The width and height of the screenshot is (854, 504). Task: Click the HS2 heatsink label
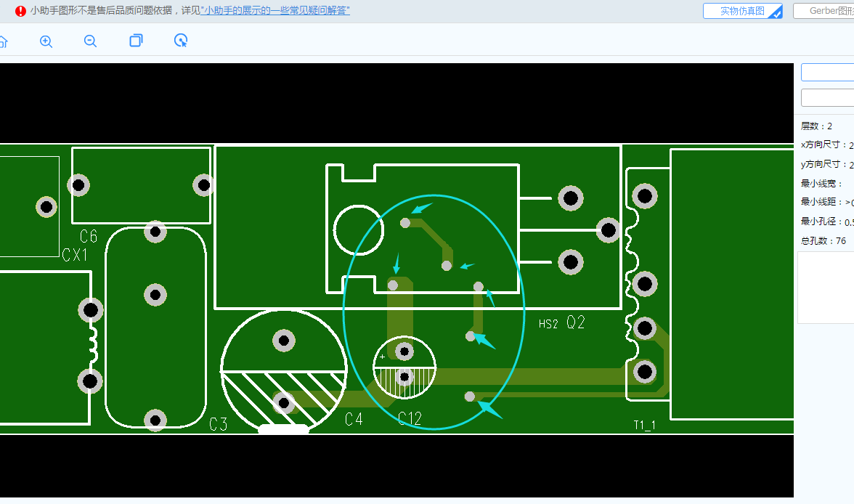[548, 325]
